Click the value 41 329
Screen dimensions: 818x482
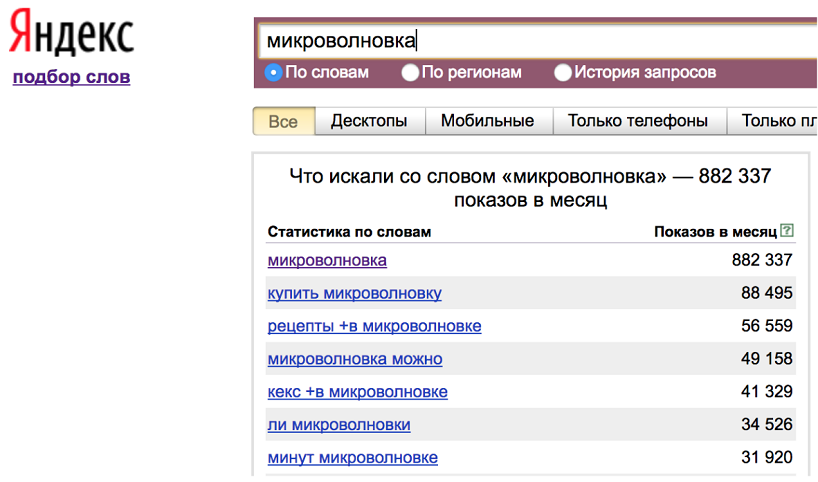pos(767,391)
